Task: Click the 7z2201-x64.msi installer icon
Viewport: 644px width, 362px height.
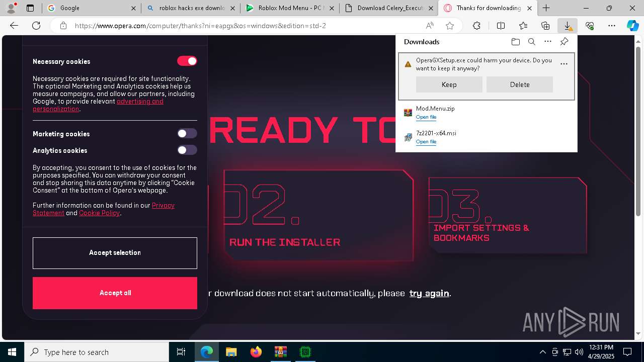Action: pos(408,137)
